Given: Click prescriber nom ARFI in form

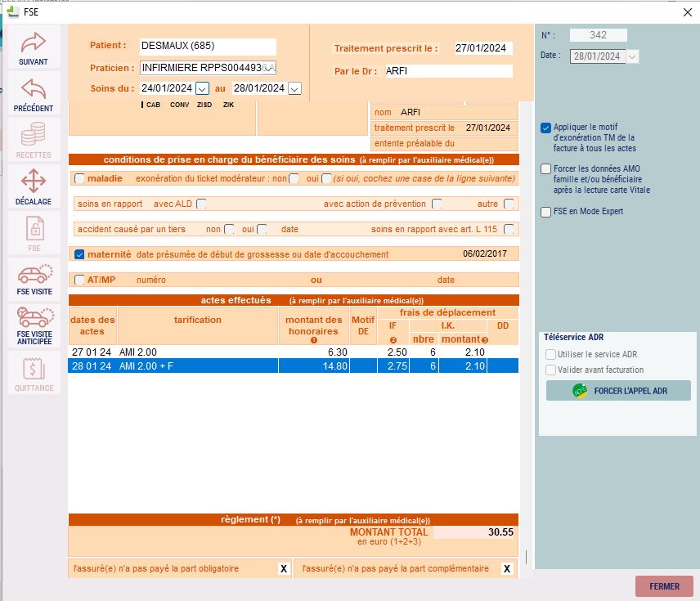Looking at the screenshot, I should [x=411, y=112].
